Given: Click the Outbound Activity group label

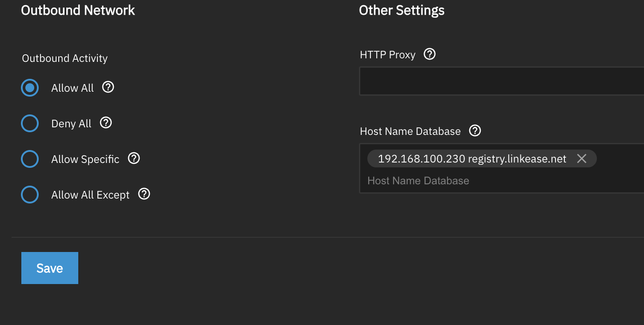Looking at the screenshot, I should click(65, 58).
